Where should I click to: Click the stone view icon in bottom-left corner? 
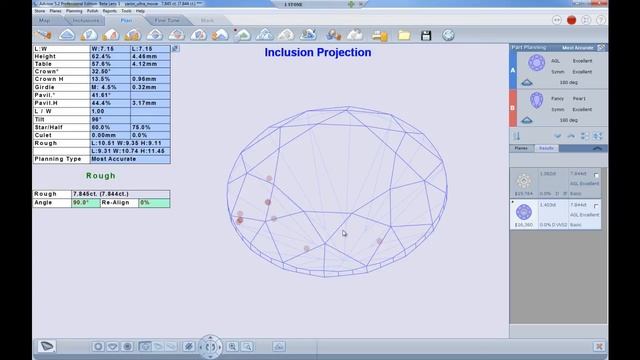click(x=47, y=347)
